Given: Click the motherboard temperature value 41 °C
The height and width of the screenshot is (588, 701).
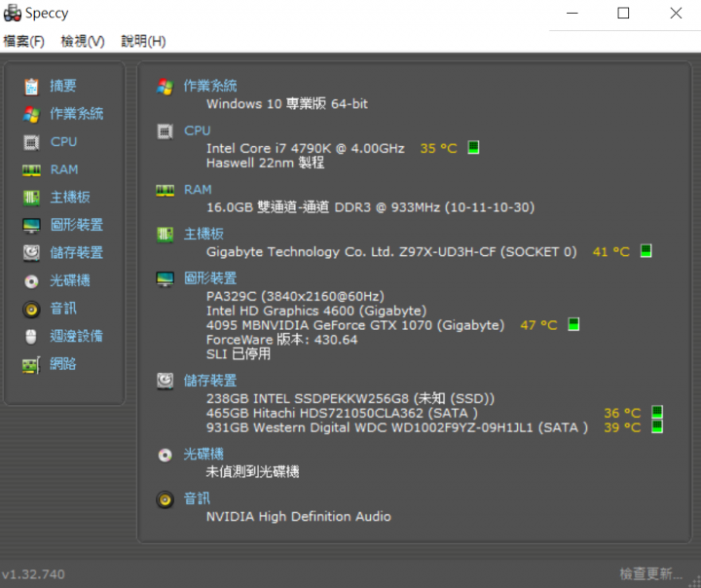Looking at the screenshot, I should point(611,252).
